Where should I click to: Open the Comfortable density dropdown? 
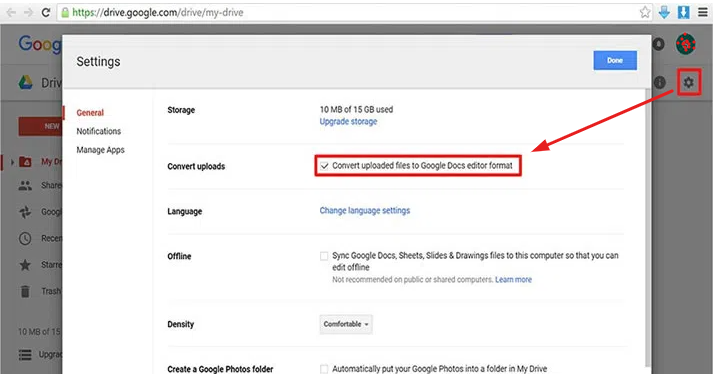(346, 324)
